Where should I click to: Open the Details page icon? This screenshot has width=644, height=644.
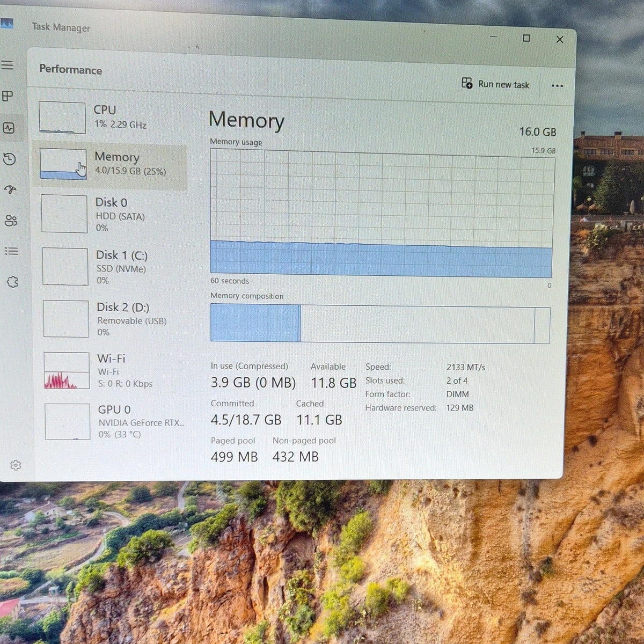tap(11, 251)
